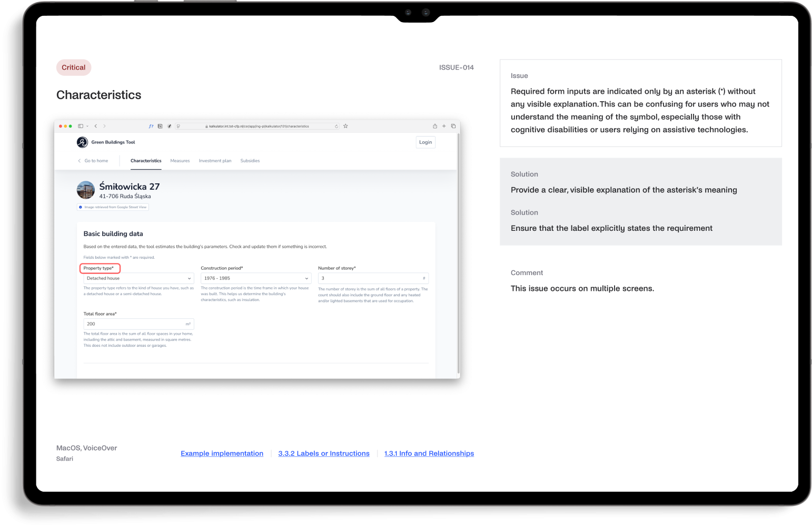Select the Investment plan tab
The width and height of the screenshot is (812, 527).
tap(215, 161)
